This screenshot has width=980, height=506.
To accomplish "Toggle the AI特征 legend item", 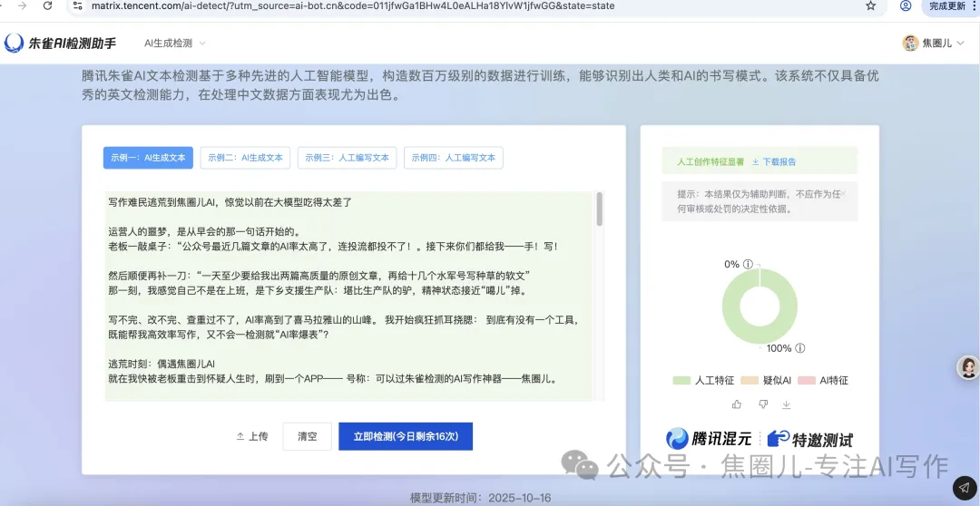I will tap(824, 381).
